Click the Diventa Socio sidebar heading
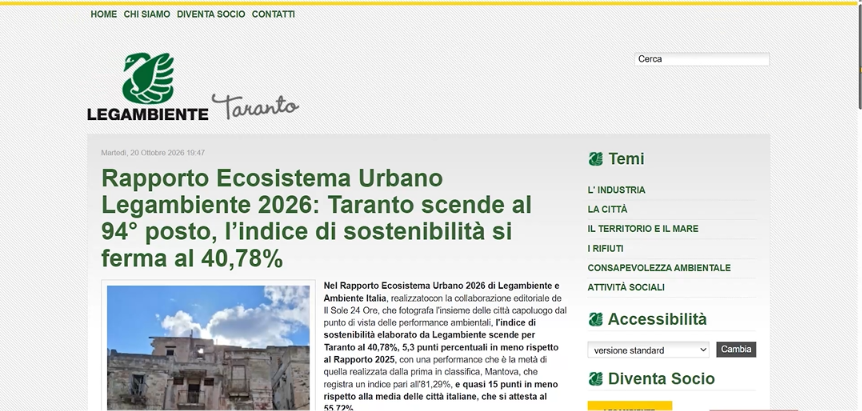This screenshot has width=862, height=411. click(661, 379)
